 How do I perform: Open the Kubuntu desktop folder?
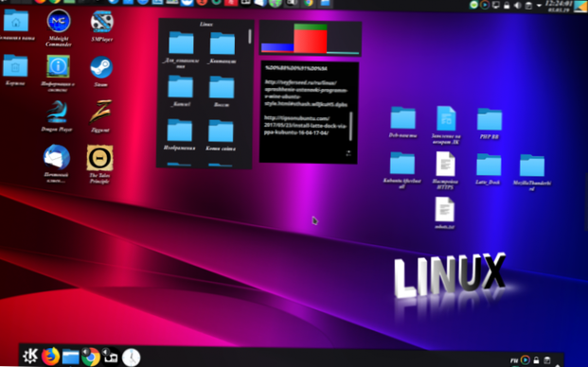(x=402, y=163)
